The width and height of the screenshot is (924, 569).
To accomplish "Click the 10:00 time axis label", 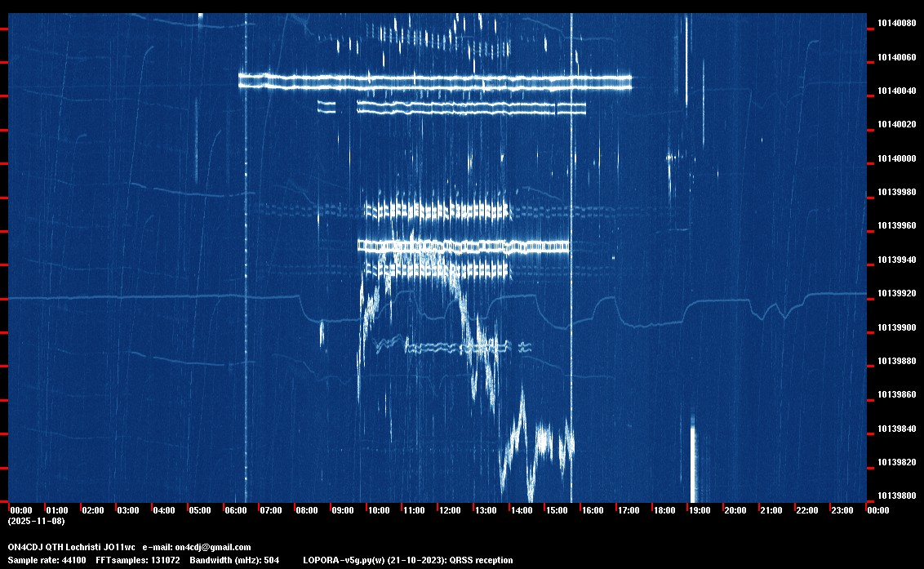I will tap(379, 510).
